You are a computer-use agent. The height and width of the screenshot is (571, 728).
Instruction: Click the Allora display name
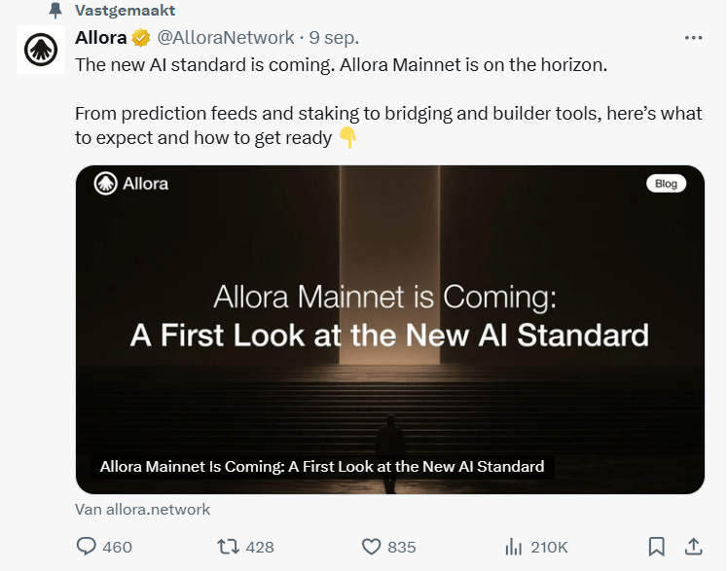101,38
